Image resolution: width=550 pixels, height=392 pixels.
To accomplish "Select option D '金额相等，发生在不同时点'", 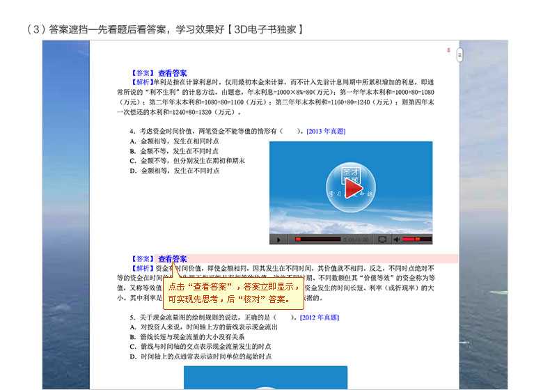I will (175, 170).
